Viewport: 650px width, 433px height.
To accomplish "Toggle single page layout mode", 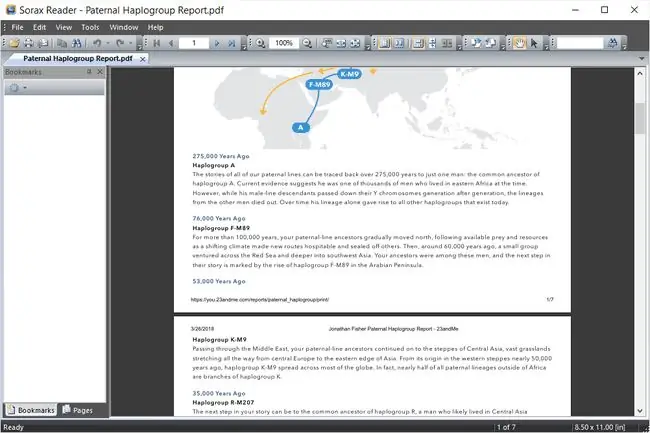I will pyautogui.click(x=385, y=43).
